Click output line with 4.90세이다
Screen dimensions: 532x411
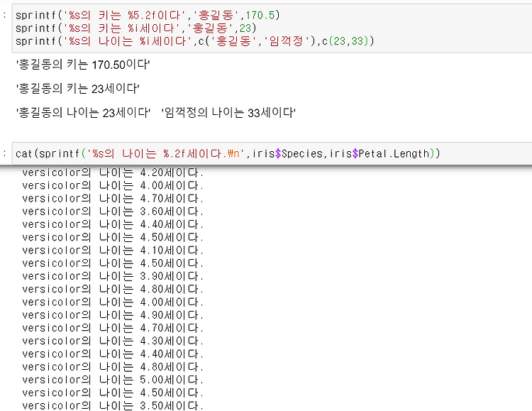[x=113, y=315]
